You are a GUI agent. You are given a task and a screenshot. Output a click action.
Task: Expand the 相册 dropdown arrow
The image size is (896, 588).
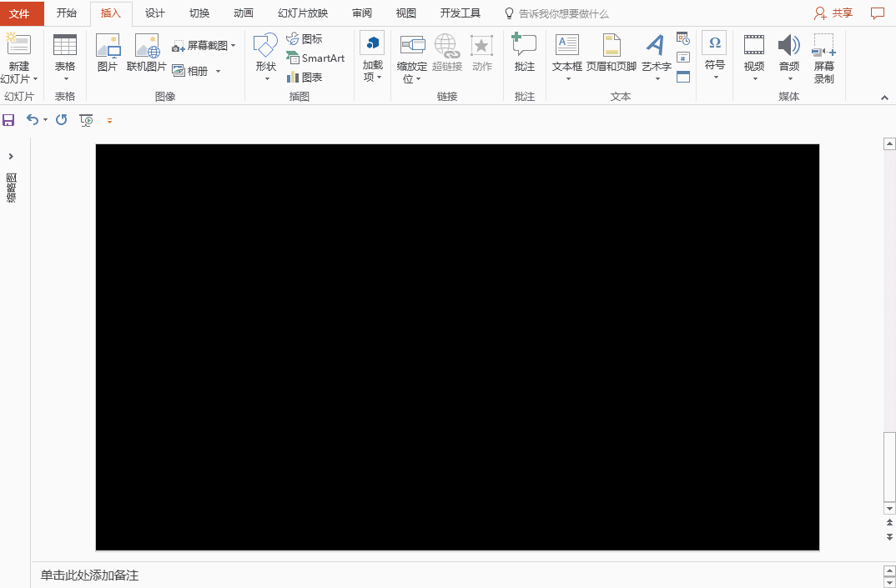219,72
